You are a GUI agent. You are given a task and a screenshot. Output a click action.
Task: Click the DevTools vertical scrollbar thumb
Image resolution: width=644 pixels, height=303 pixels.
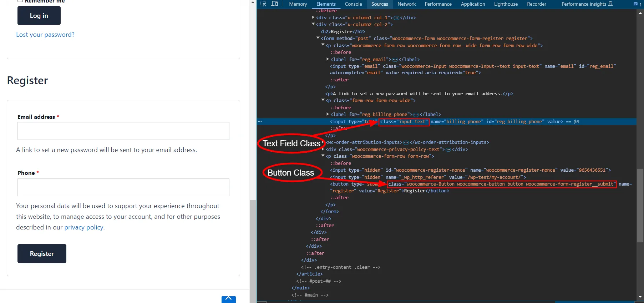tap(640, 206)
